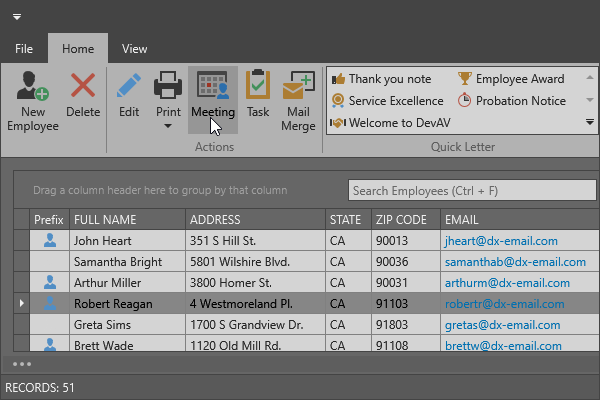600x400 pixels.
Task: Open jheart@dx-email.com email link
Action: pyautogui.click(x=501, y=241)
